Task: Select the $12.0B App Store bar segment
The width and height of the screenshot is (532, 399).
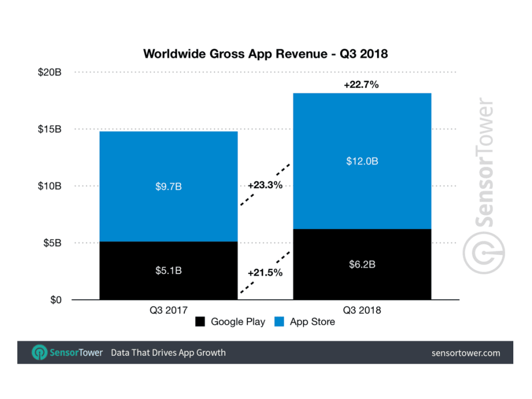Action: 362,161
